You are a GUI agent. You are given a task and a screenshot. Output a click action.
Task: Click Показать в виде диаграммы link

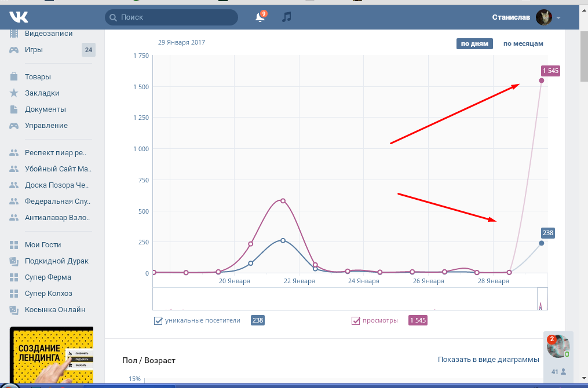pyautogui.click(x=488, y=360)
